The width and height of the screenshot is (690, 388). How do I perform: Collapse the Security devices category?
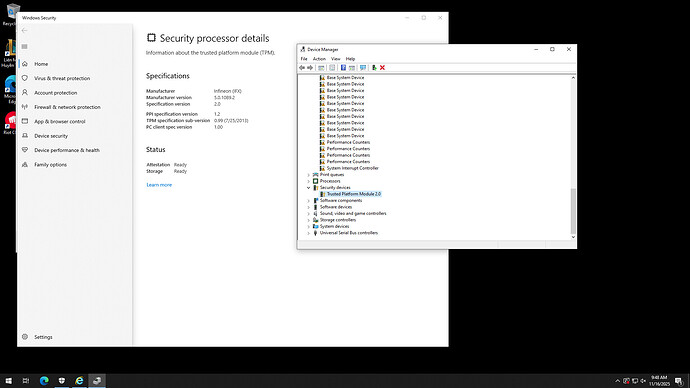pyautogui.click(x=308, y=188)
